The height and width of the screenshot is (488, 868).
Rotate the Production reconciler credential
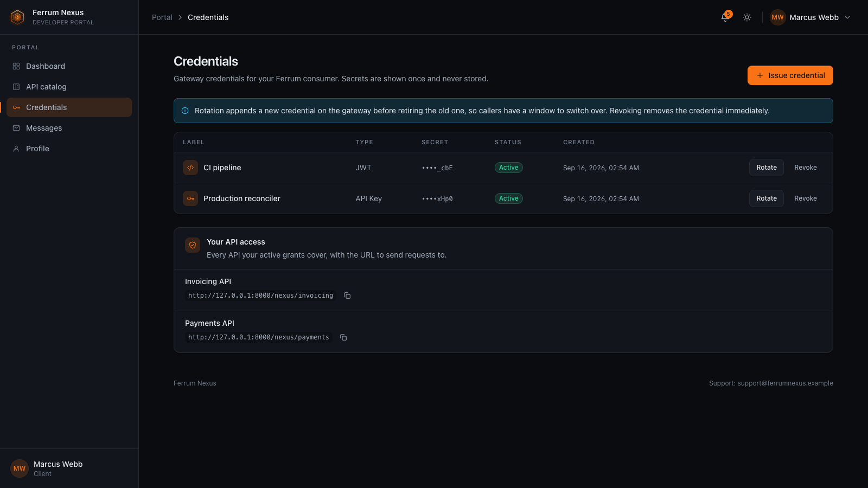[x=767, y=198]
